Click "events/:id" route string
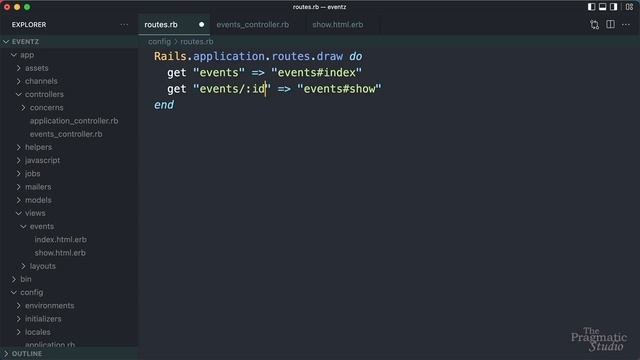The height and width of the screenshot is (360, 640). [x=232, y=89]
